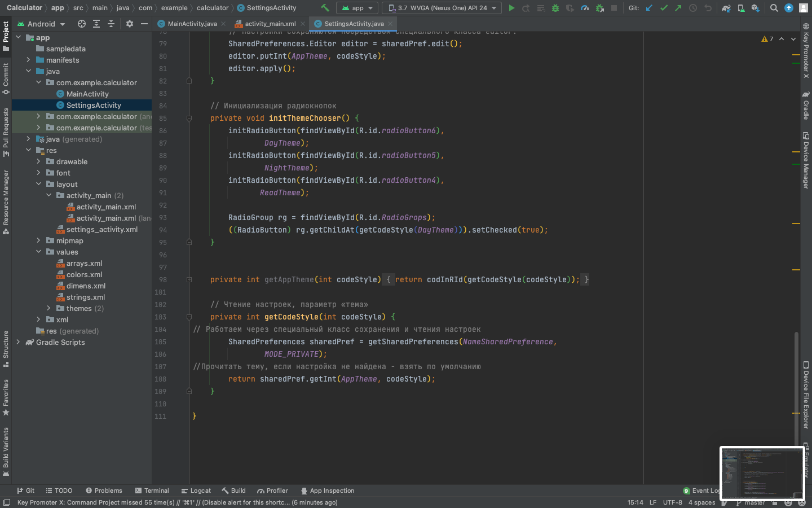Run the app with green play button
The image size is (812, 508).
511,8
